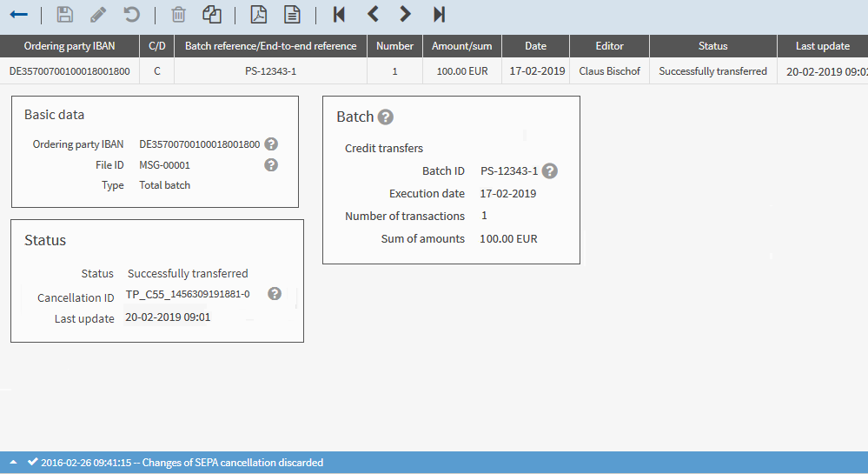Select the PS-12343-1 table row

[270, 71]
